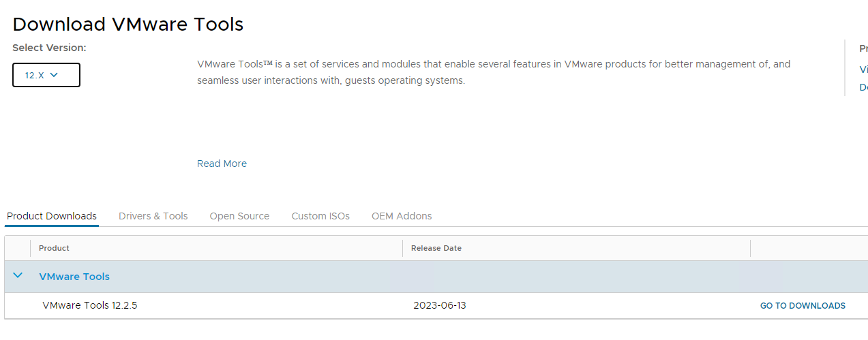Select the VMware Tools 12.2.5 row name
The image size is (868, 340).
[x=90, y=305]
